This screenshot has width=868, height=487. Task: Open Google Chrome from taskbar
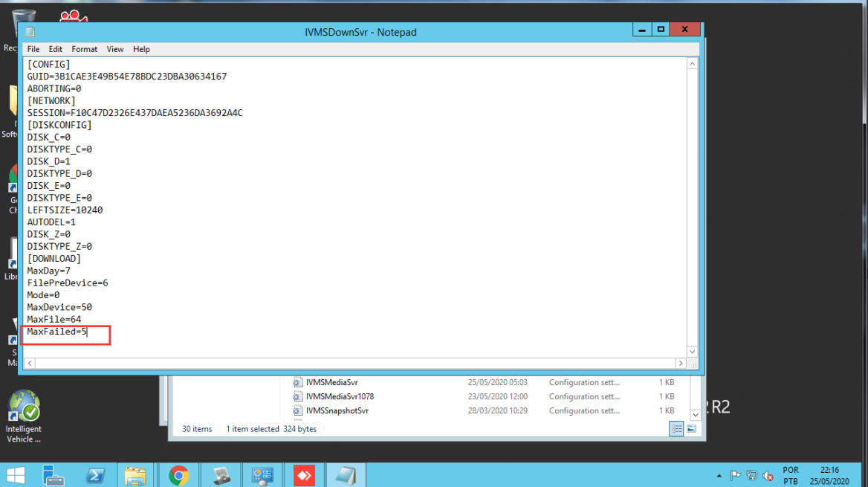178,475
